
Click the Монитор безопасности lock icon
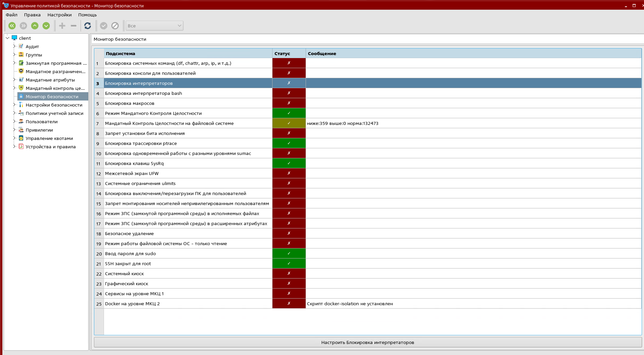click(x=21, y=96)
